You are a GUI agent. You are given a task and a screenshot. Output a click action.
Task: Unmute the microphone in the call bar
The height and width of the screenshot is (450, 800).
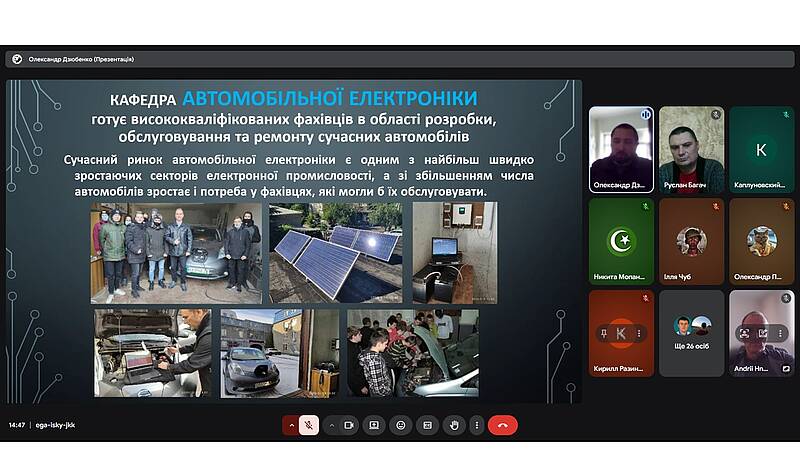point(309,425)
